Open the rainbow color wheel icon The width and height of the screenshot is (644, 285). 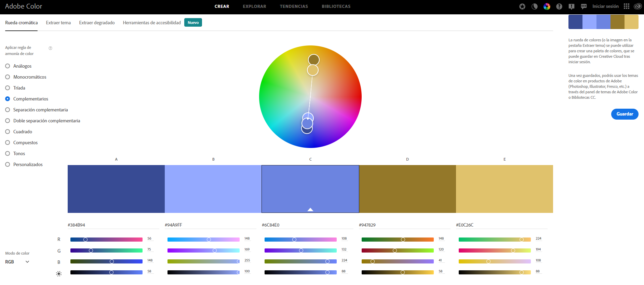[547, 6]
